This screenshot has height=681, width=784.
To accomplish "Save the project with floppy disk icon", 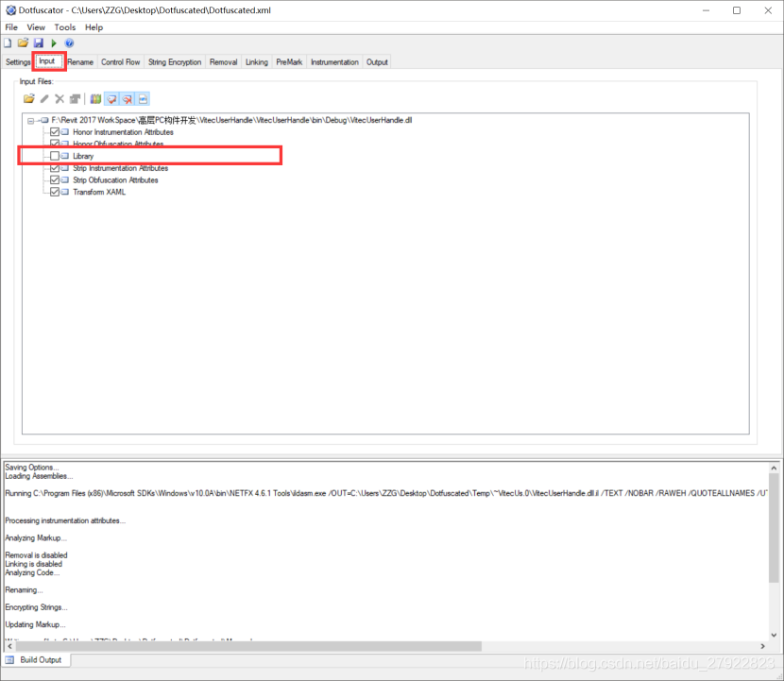I will pyautogui.click(x=39, y=43).
